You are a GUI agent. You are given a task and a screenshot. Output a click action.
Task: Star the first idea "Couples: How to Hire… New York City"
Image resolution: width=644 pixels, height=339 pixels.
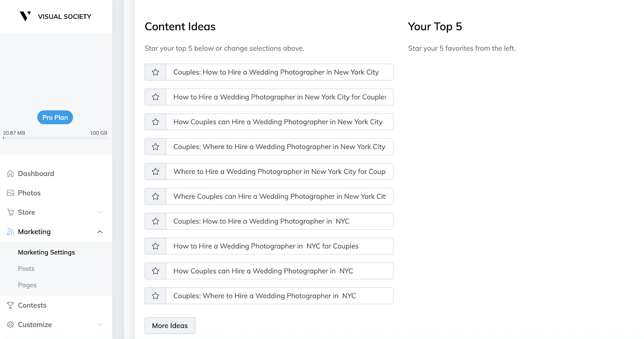[155, 72]
